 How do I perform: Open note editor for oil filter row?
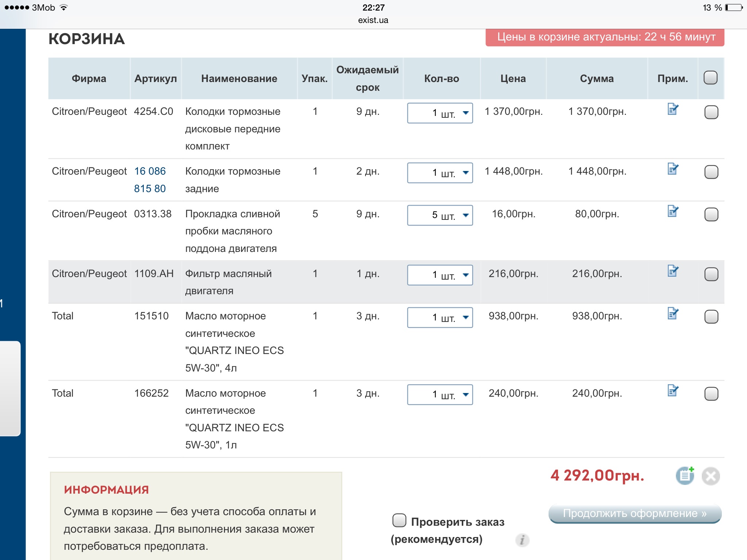pos(673,271)
